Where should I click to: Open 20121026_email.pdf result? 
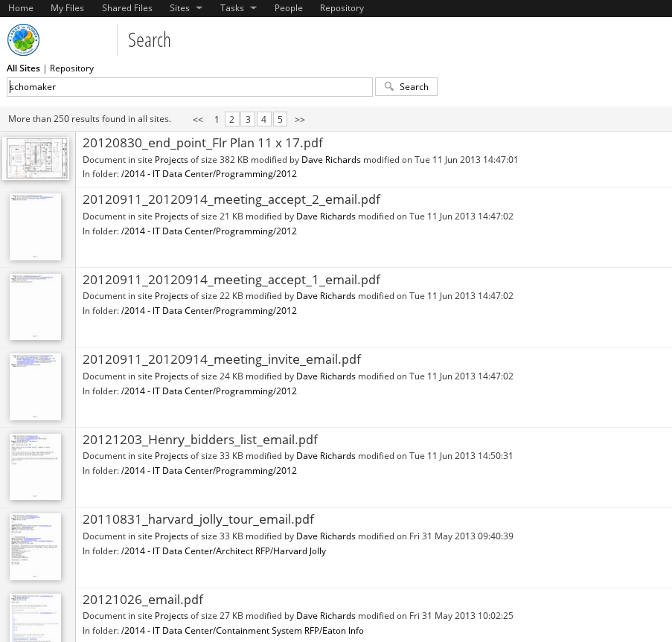(143, 600)
